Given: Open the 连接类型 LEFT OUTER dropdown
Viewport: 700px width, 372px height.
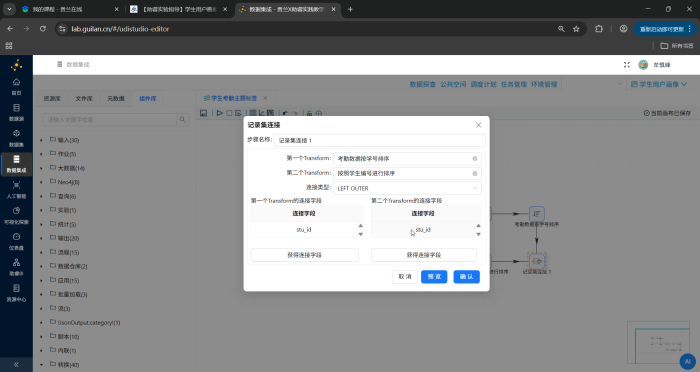Looking at the screenshot, I should tap(407, 188).
